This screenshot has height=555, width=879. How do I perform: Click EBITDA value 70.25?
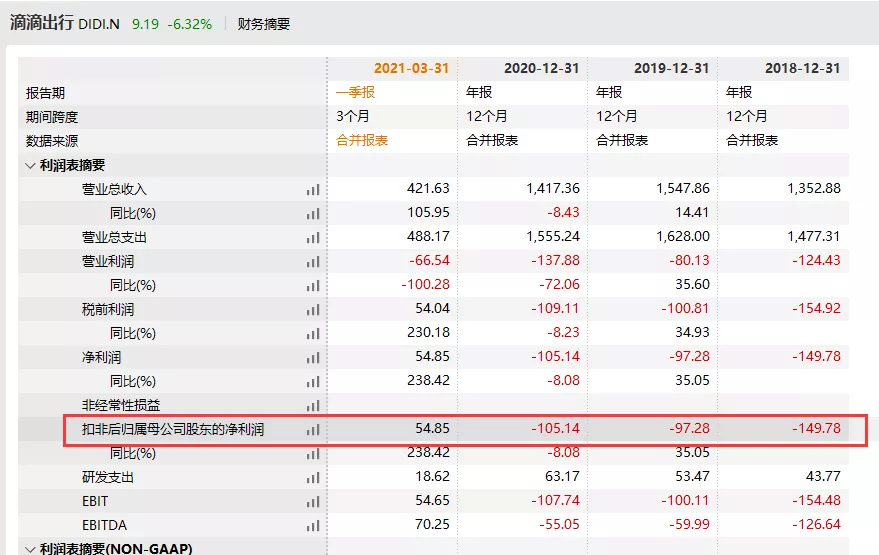click(x=432, y=524)
